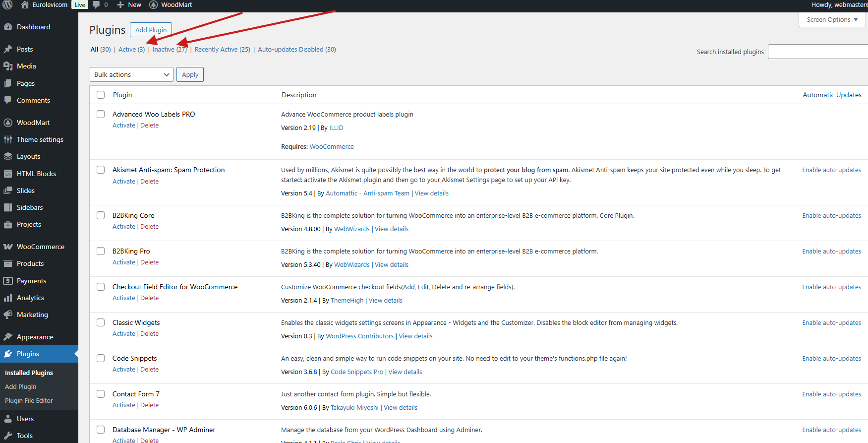Open Dashboard via its gauge icon
The image size is (868, 443).
8,27
